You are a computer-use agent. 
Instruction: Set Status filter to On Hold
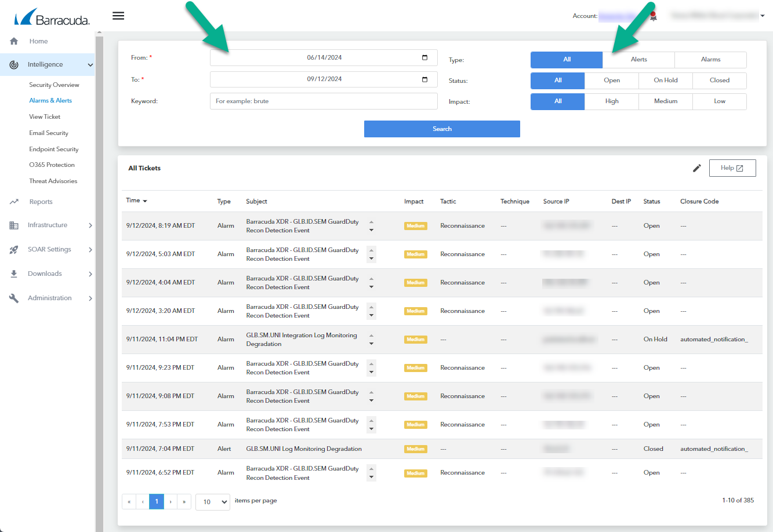coord(666,81)
